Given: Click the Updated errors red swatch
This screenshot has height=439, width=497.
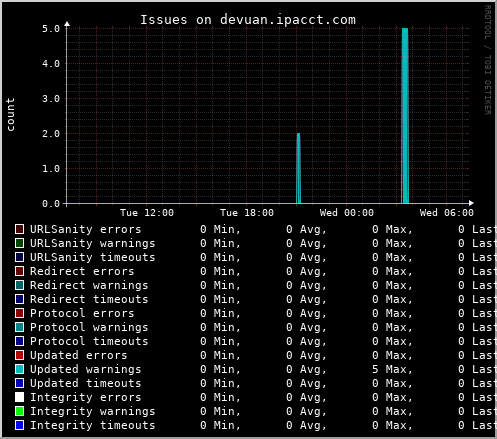Looking at the screenshot, I should (x=20, y=355).
